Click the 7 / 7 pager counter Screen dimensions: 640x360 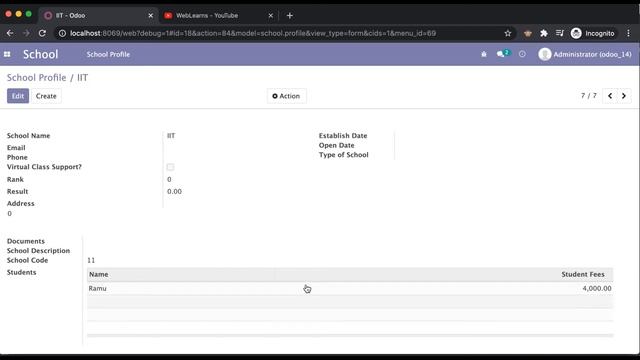[x=589, y=96]
